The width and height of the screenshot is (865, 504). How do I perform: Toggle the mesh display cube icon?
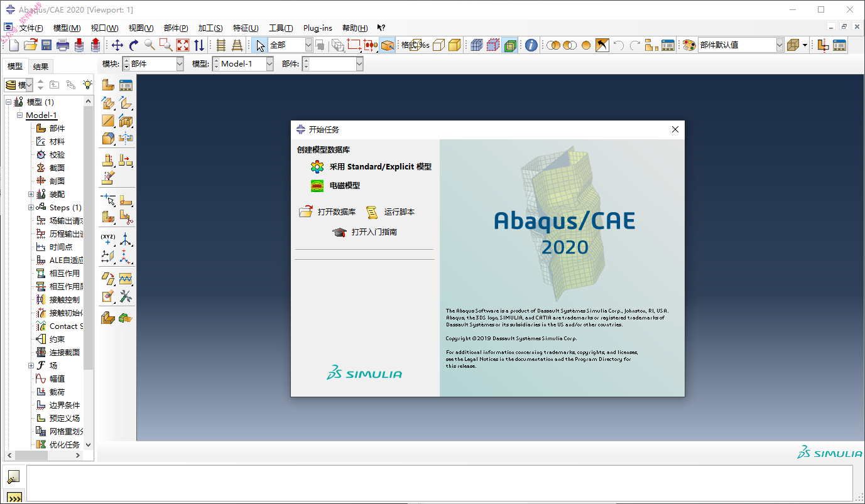pyautogui.click(x=477, y=45)
